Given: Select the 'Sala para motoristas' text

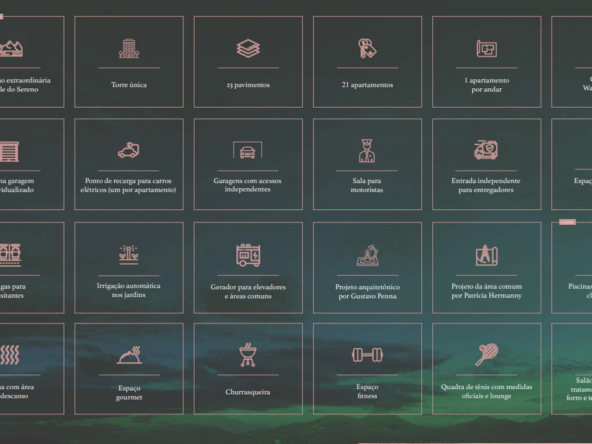Looking at the screenshot, I should pos(367,185).
